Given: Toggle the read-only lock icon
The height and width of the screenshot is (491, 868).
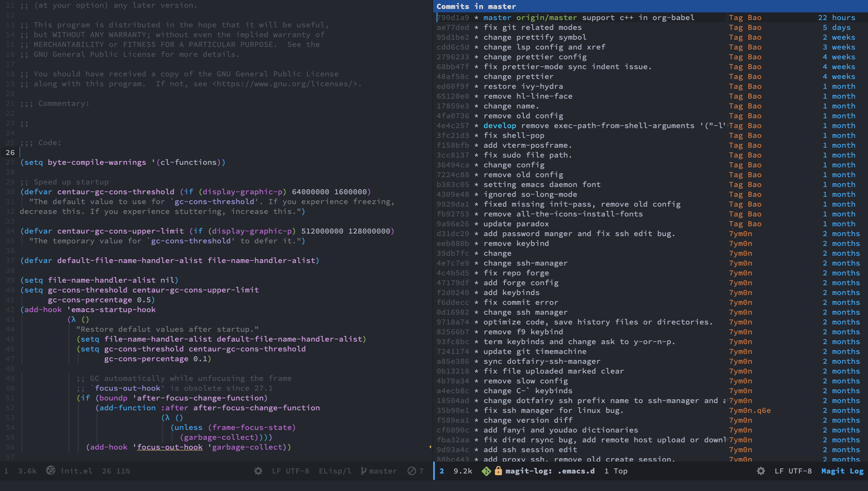Looking at the screenshot, I should (x=498, y=471).
